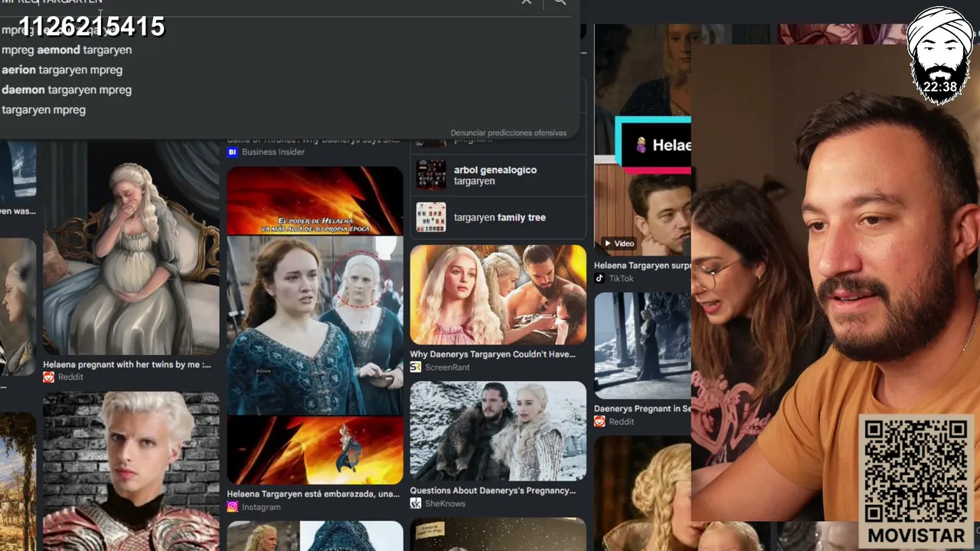Open the pregnant Helaena painting thumbnail
The width and height of the screenshot is (980, 551).
pyautogui.click(x=131, y=248)
